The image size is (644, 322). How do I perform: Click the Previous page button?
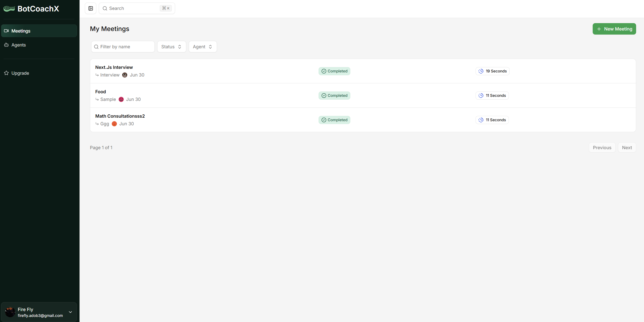[x=602, y=148]
